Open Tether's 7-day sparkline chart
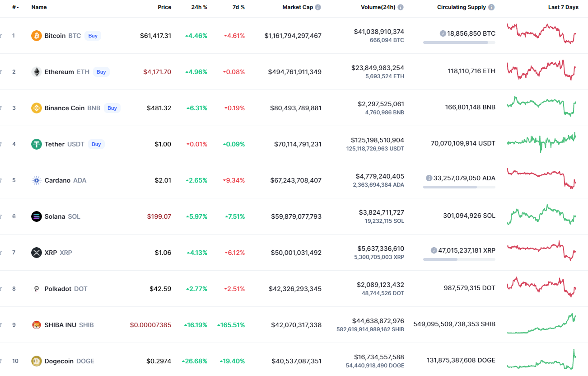Image resolution: width=588 pixels, height=376 pixels. pyautogui.click(x=541, y=142)
